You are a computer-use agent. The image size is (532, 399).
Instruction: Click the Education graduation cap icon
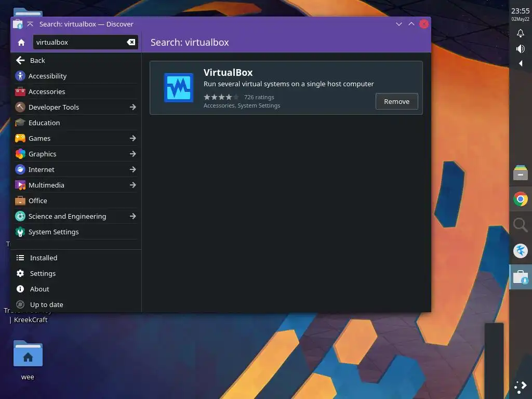(x=20, y=123)
